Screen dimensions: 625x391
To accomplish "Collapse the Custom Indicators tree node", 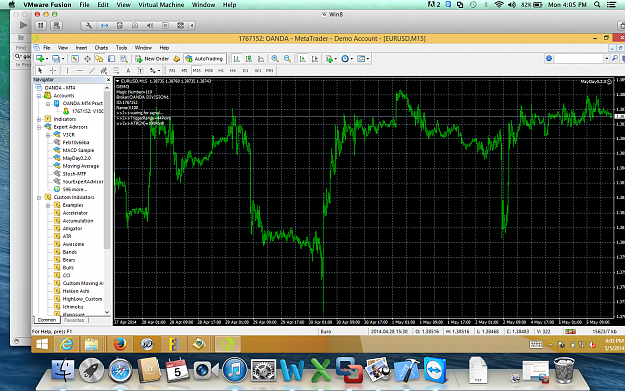I will (x=39, y=198).
